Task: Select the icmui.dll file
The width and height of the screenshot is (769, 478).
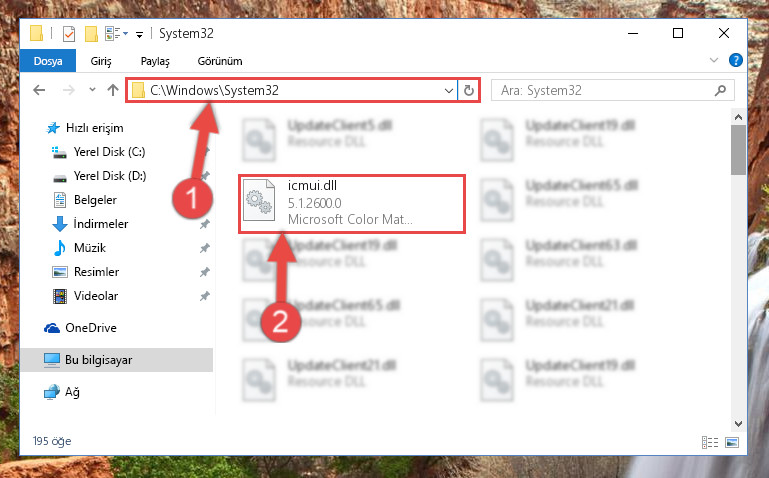Action: (352, 203)
